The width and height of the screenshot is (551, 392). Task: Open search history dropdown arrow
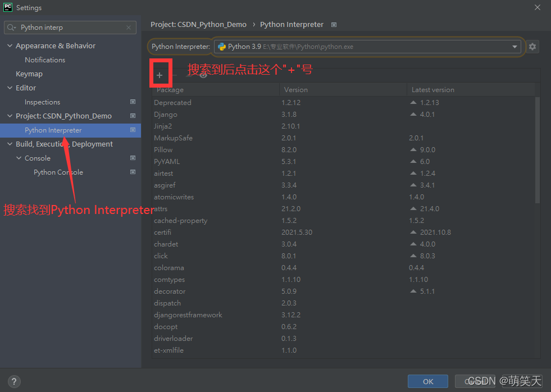coord(15,28)
